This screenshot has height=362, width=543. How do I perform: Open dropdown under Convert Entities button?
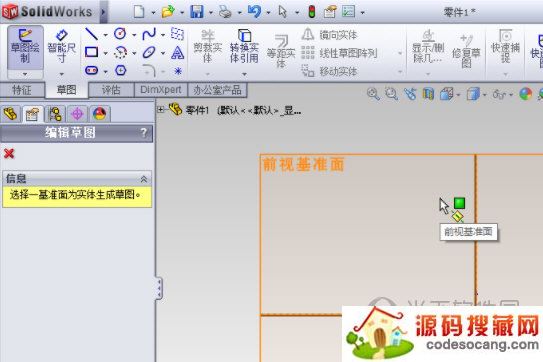[x=244, y=74]
